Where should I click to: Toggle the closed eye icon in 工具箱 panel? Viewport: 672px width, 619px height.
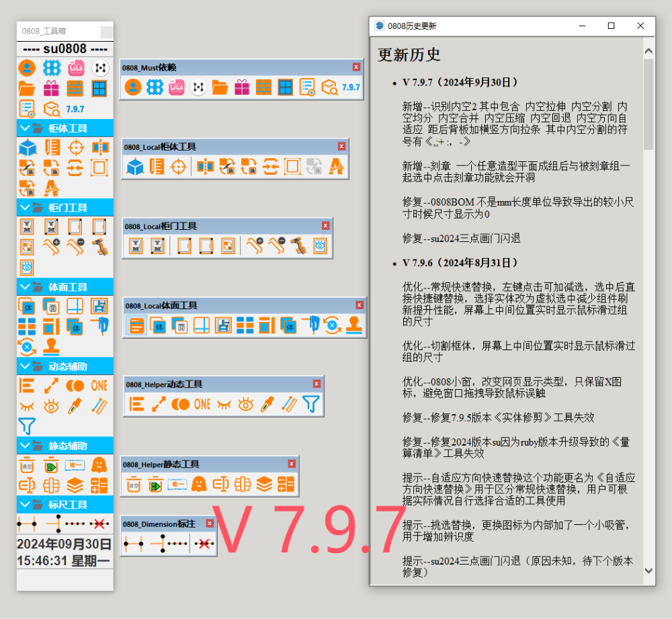coord(27,406)
